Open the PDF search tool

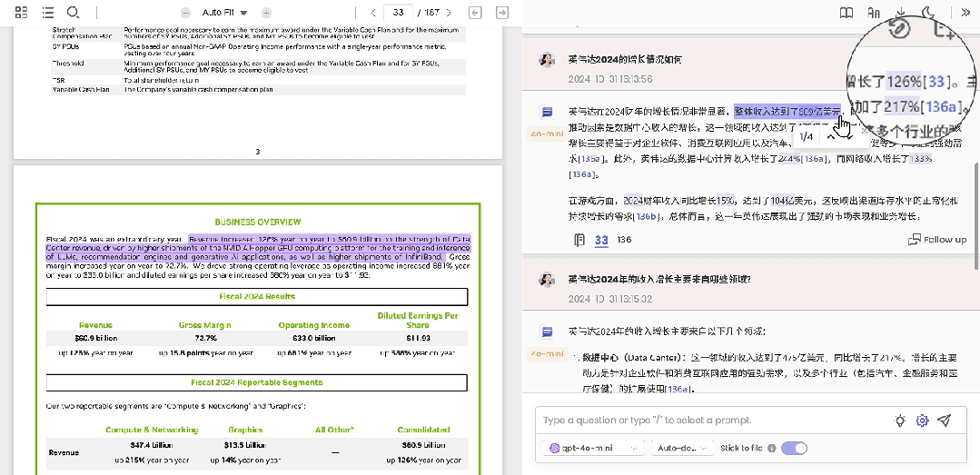tap(74, 13)
